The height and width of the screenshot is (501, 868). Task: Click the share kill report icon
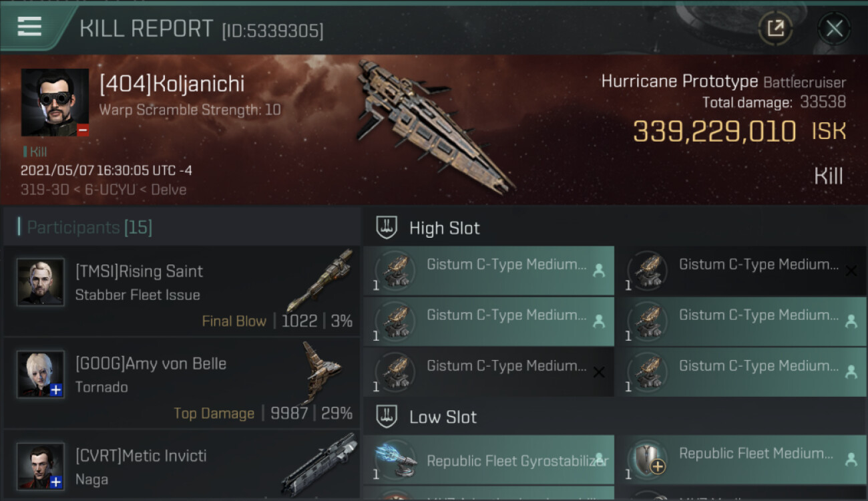(775, 28)
